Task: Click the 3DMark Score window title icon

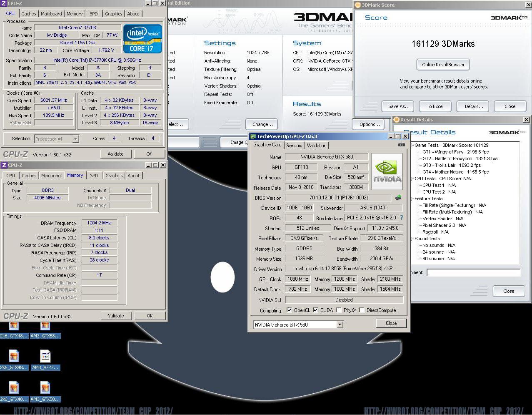Action: (358, 5)
